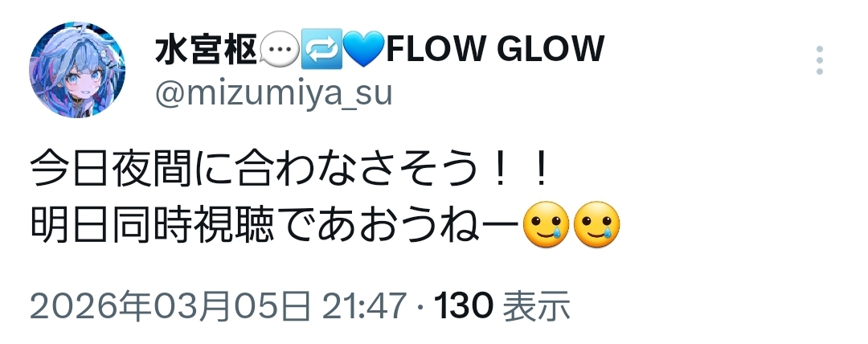This screenshot has width=868, height=344.
Task: Click the FLOW GLOW text in the name
Action: 495,49
